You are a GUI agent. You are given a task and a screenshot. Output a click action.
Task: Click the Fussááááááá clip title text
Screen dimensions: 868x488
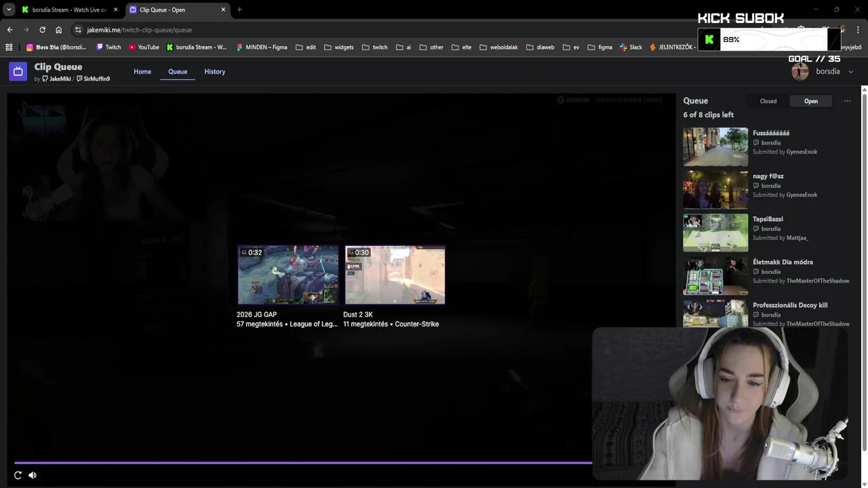coord(771,133)
